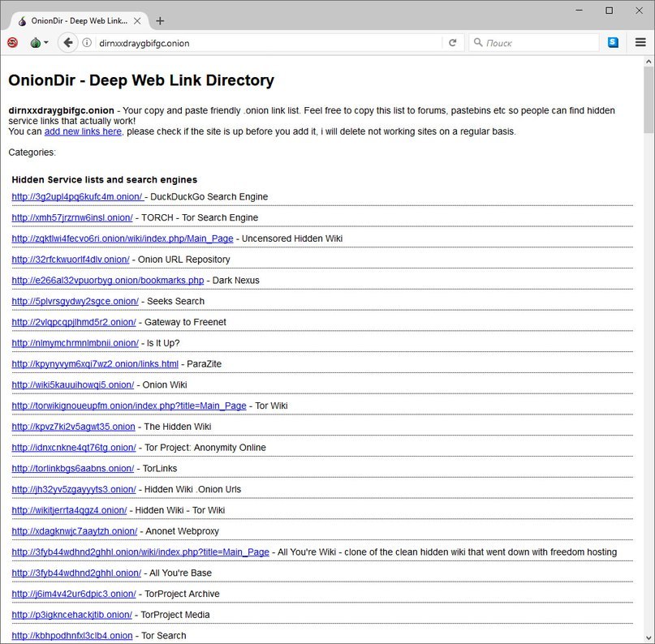This screenshot has height=644, width=655.
Task: Select the OnionDir - Deep Web Link tab
Action: [x=73, y=21]
